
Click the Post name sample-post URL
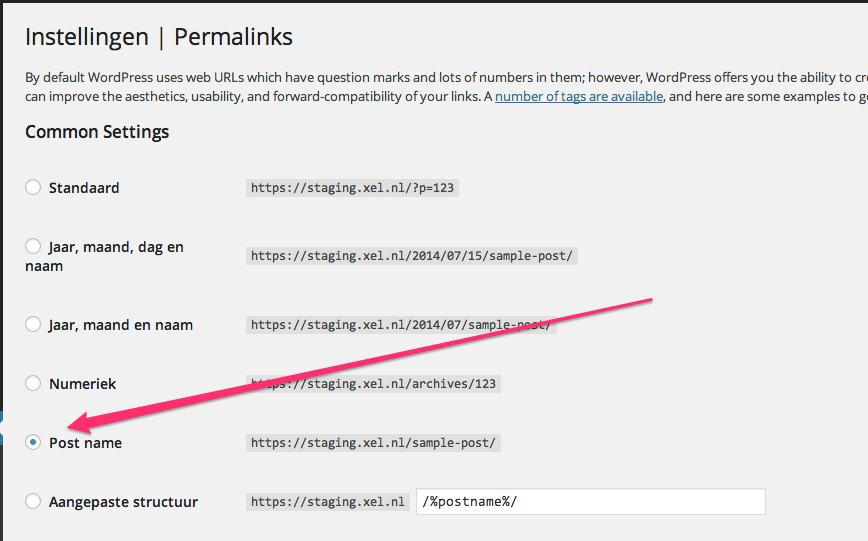(x=373, y=442)
